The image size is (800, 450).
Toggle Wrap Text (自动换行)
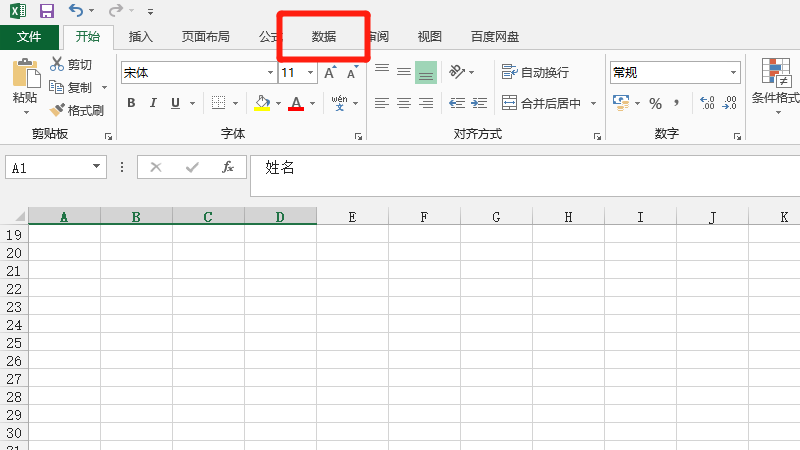point(535,73)
